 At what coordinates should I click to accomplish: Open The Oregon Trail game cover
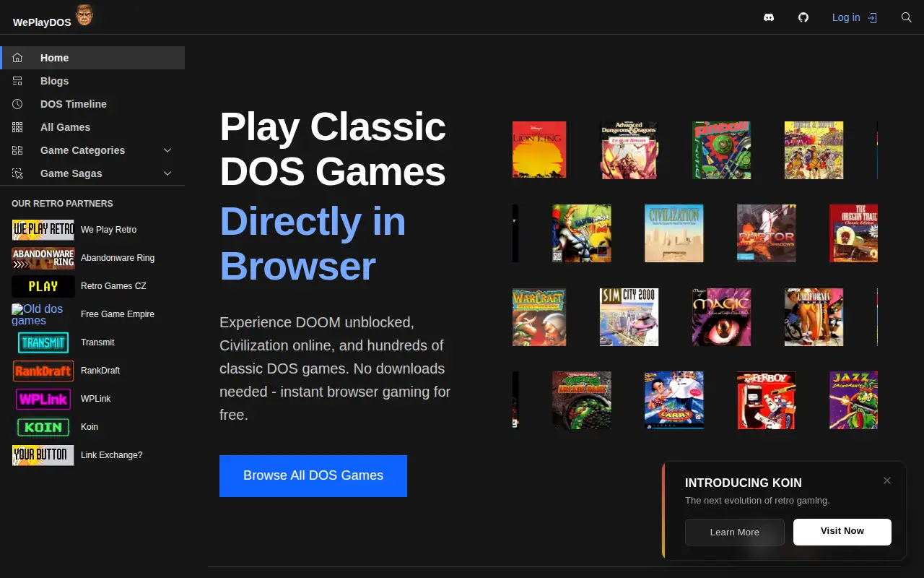click(x=853, y=233)
